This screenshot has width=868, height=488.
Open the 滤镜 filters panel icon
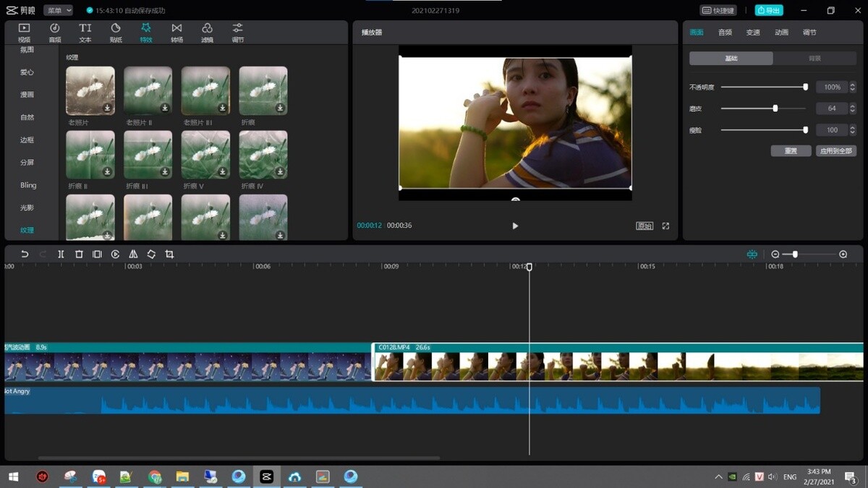click(207, 32)
